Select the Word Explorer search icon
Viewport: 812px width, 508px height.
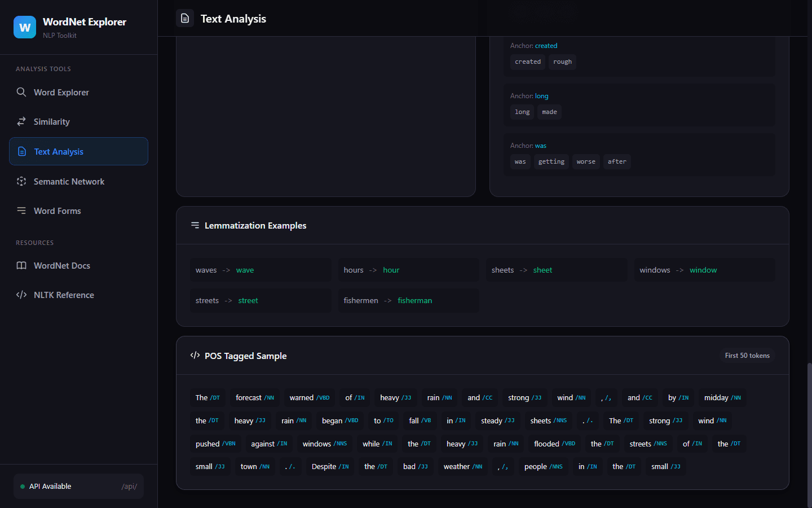pos(21,92)
